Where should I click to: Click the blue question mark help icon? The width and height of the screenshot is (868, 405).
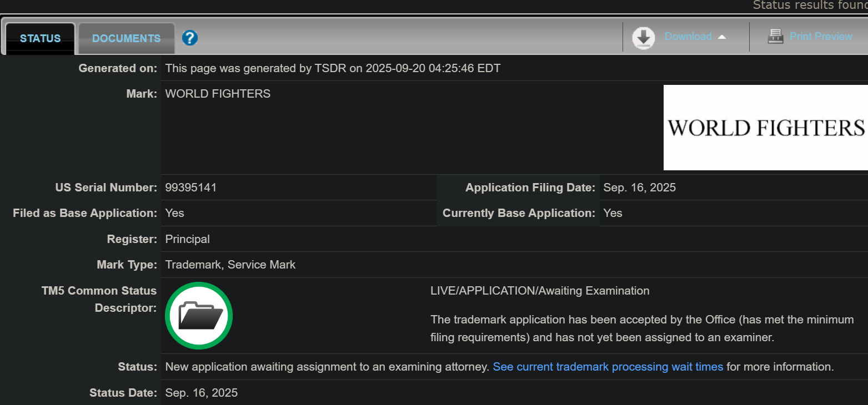click(190, 38)
